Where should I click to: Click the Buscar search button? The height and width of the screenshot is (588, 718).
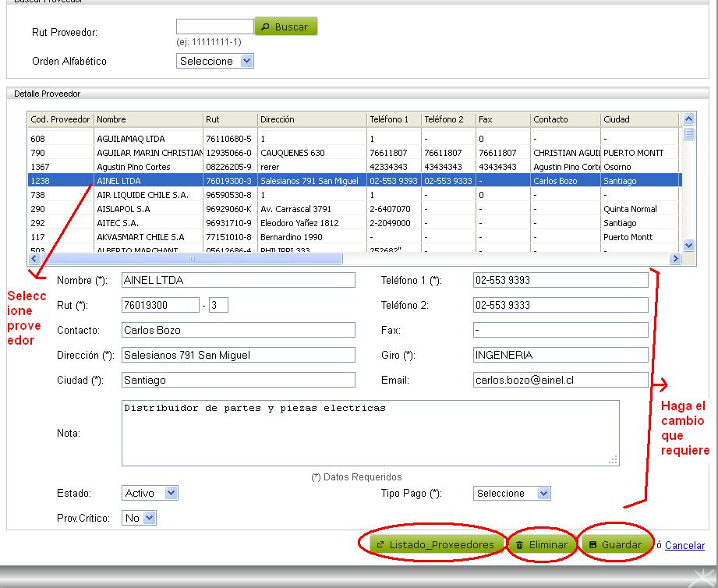286,27
